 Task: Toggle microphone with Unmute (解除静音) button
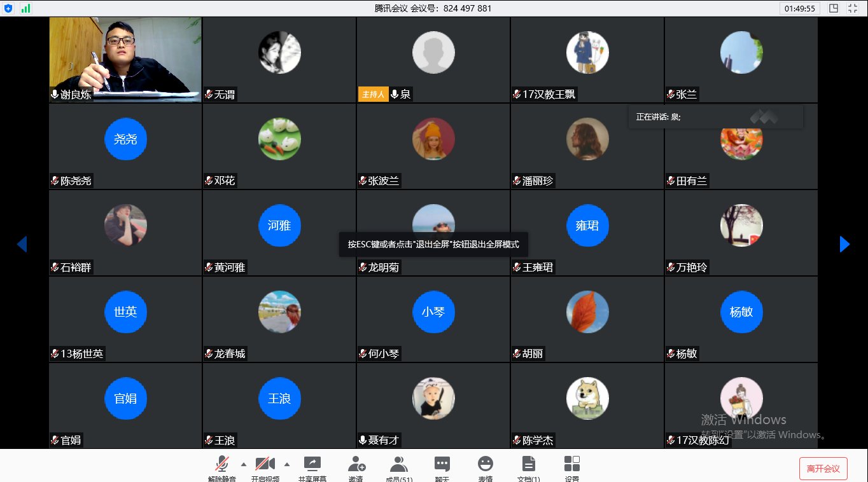222,465
